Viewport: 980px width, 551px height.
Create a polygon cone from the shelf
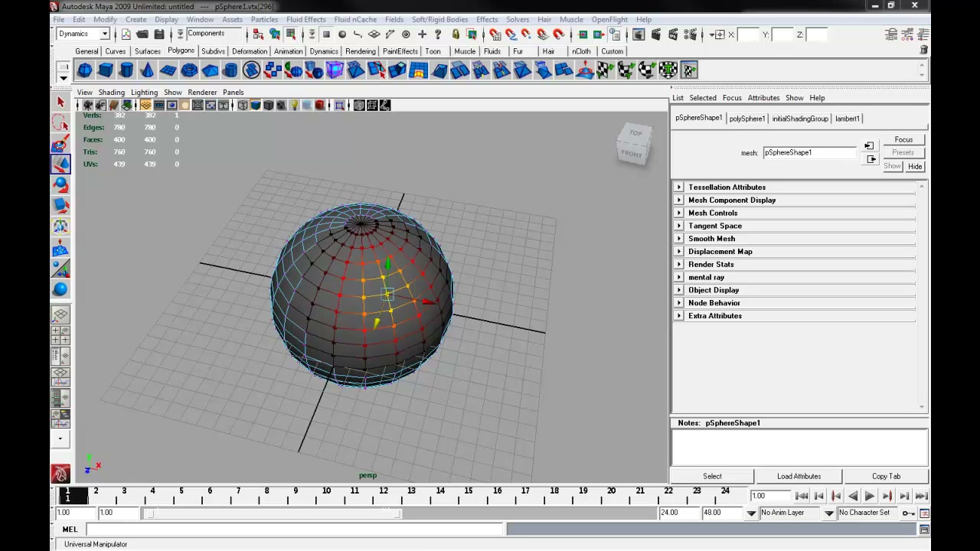(147, 70)
